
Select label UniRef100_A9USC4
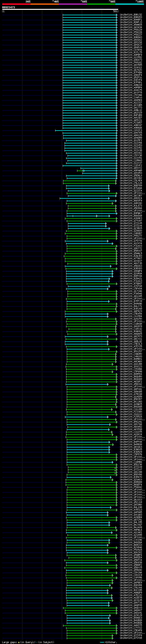click(131, 198)
